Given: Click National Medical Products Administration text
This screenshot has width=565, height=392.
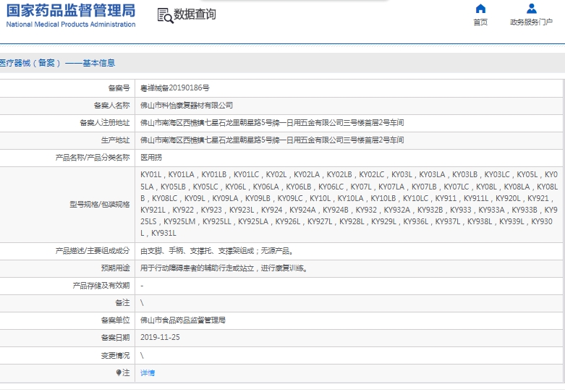Looking at the screenshot, I should click(71, 25).
